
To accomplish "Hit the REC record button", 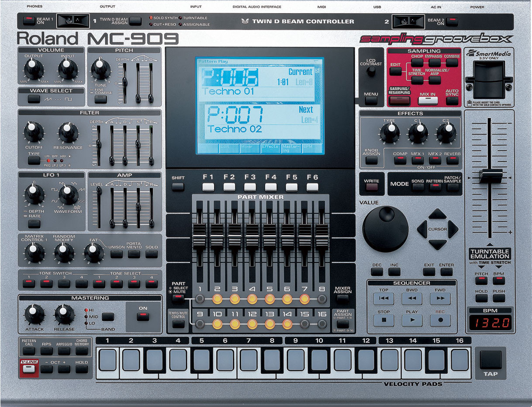I will (x=440, y=321).
